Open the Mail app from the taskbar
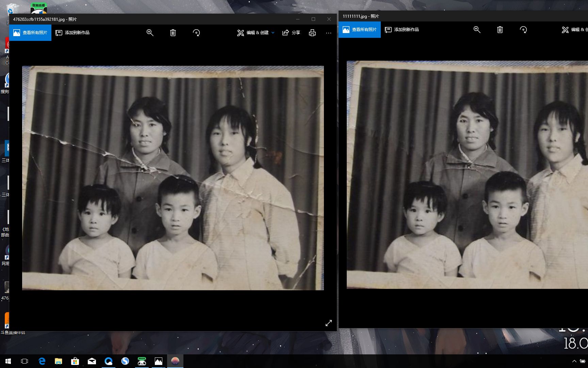This screenshot has width=588, height=368. [92, 361]
